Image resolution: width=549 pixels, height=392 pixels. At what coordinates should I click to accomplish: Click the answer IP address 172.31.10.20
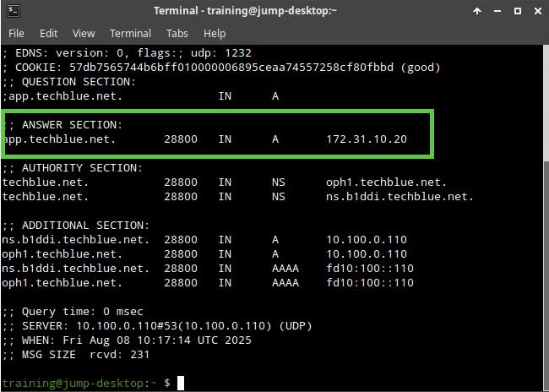[366, 138]
